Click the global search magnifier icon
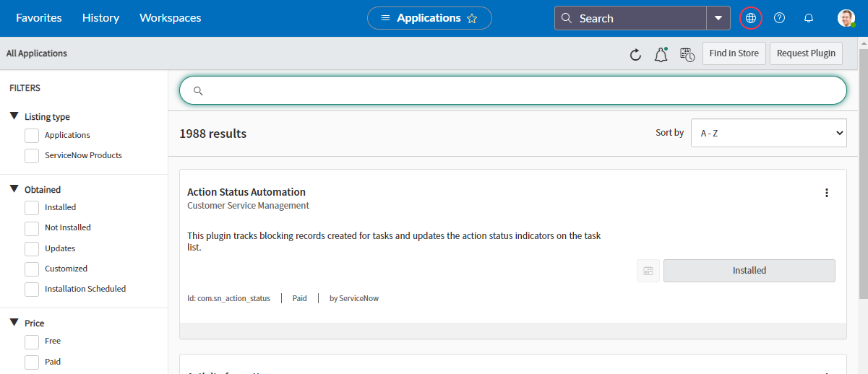The height and width of the screenshot is (374, 868). [x=567, y=19]
